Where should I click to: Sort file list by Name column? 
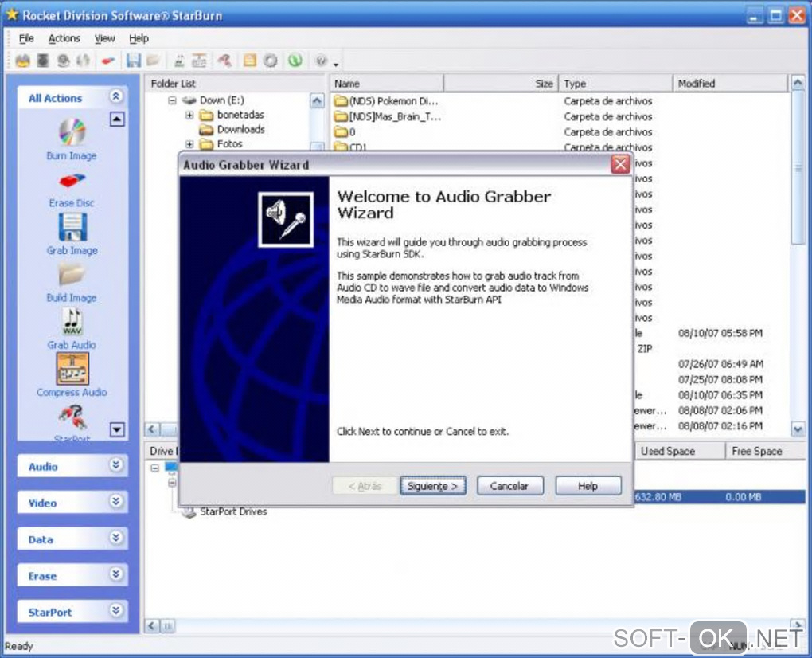pyautogui.click(x=387, y=84)
